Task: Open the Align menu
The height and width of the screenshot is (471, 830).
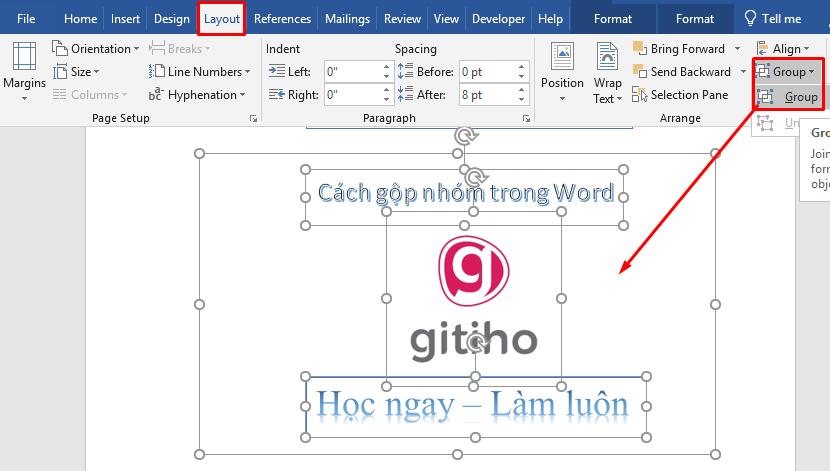Action: pos(783,49)
